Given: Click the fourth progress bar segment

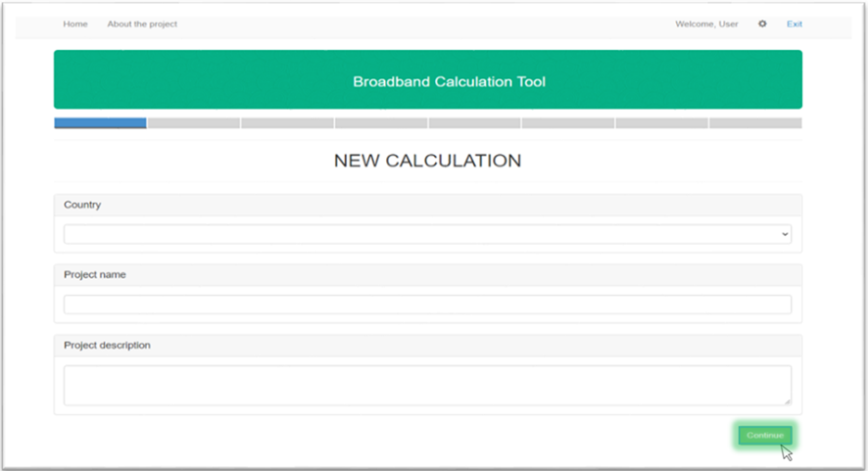Looking at the screenshot, I should point(381,123).
